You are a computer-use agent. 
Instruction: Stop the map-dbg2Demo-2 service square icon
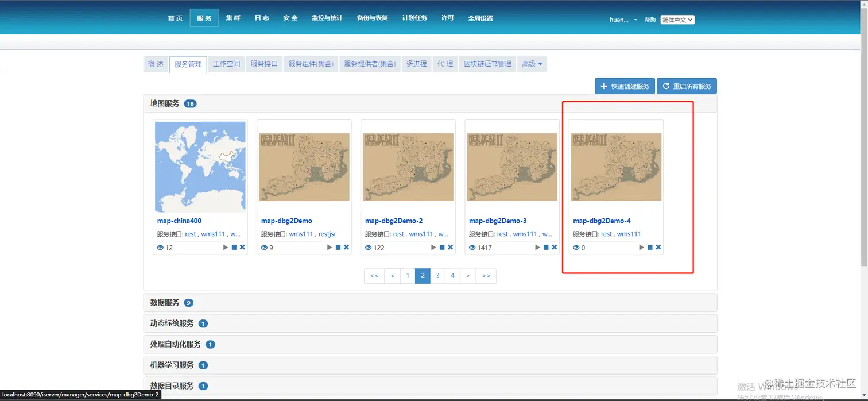coord(442,248)
